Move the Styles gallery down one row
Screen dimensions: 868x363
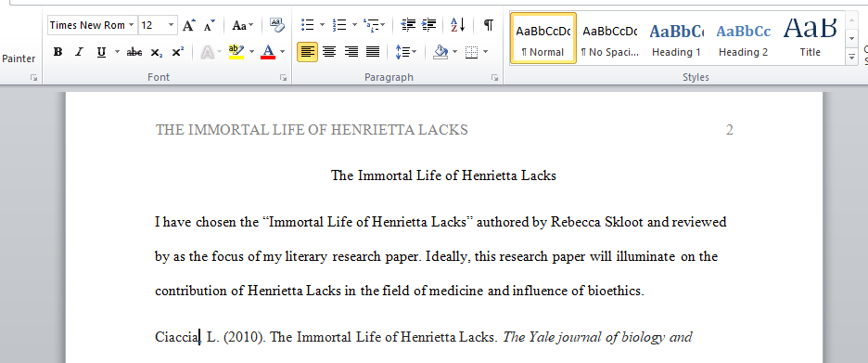pyautogui.click(x=851, y=38)
